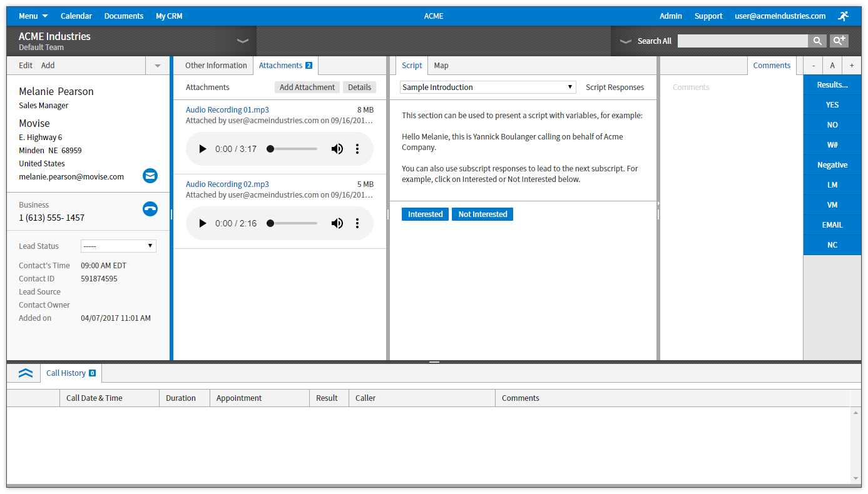This screenshot has width=868, height=494.
Task: Click Add contact link
Action: 48,66
